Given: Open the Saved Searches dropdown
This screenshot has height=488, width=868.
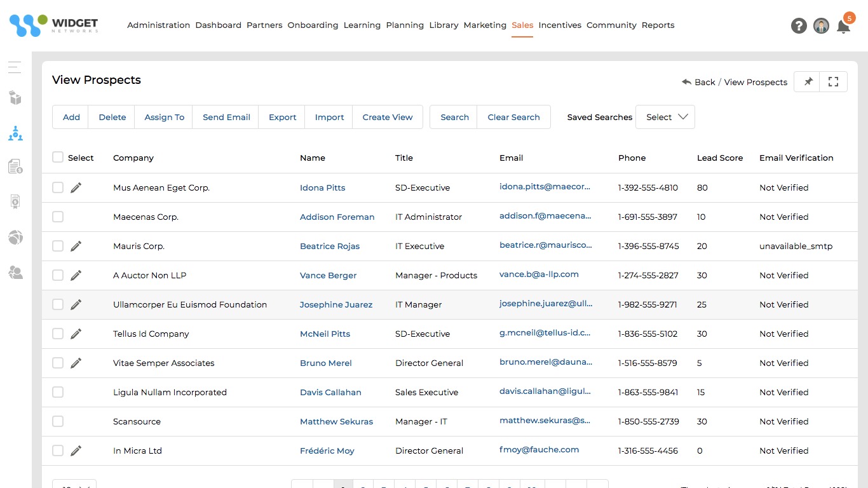Looking at the screenshot, I should tap(665, 117).
